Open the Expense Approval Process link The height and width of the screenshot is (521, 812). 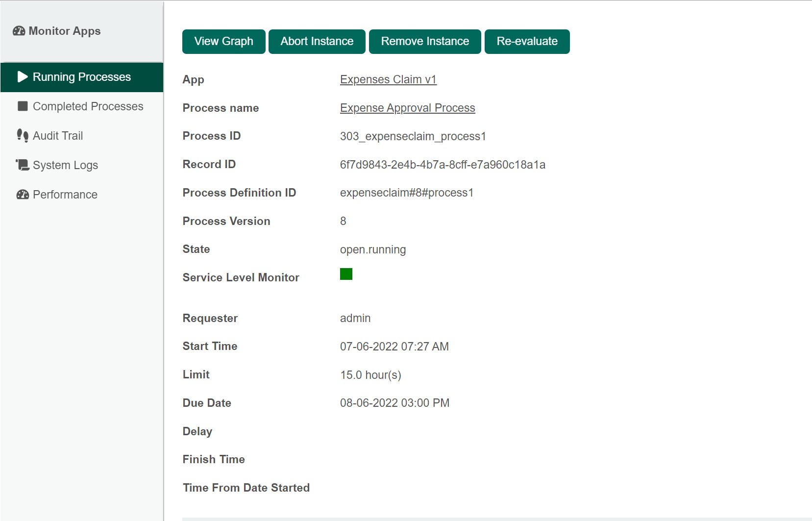pyautogui.click(x=408, y=108)
